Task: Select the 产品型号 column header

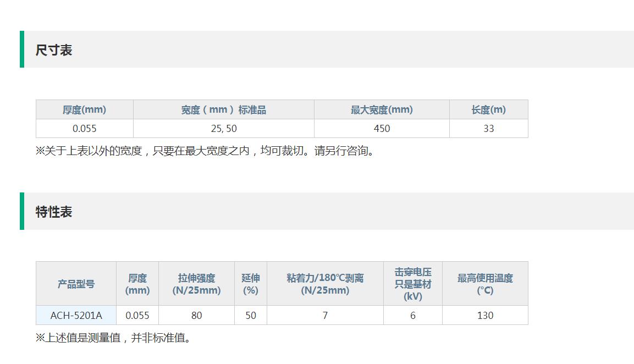Action: coord(76,284)
